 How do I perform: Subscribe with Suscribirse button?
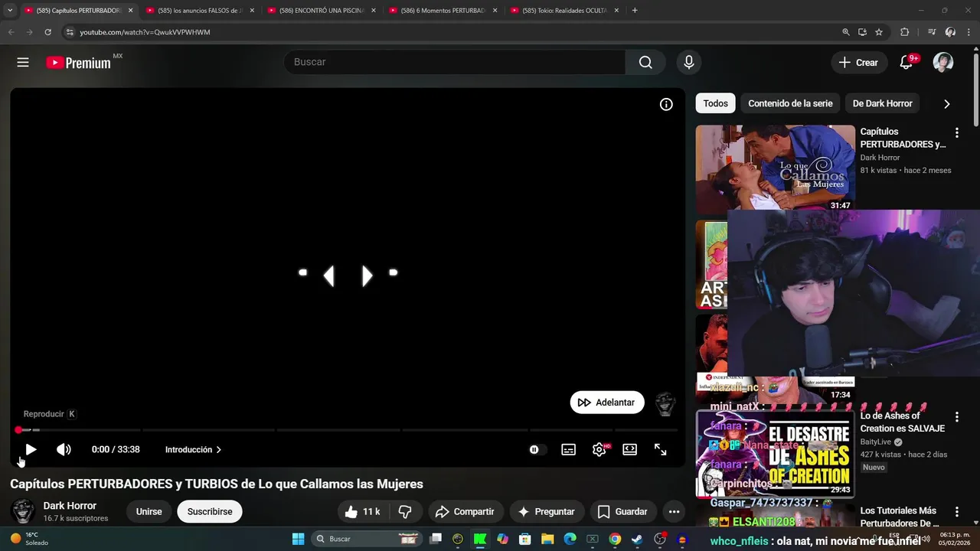point(210,511)
